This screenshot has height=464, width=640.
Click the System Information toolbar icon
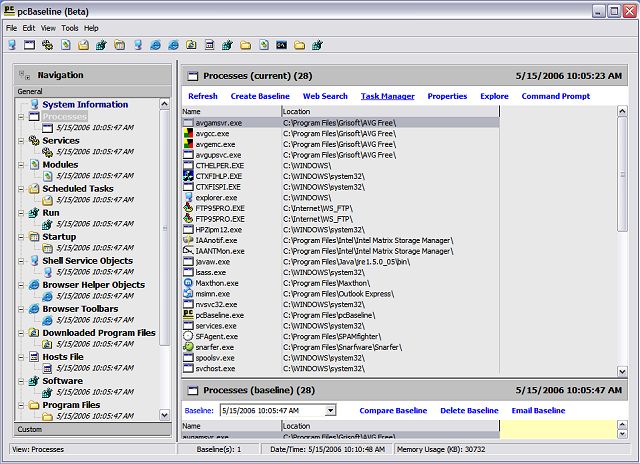point(11,46)
